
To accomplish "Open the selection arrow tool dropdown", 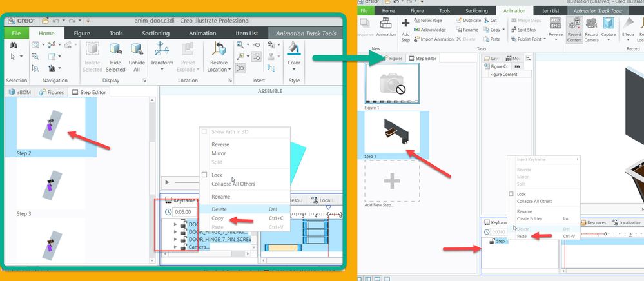I will pyautogui.click(x=21, y=57).
